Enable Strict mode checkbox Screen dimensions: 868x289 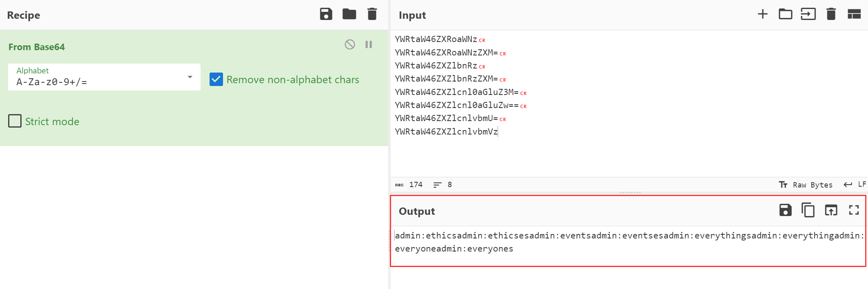tap(15, 121)
